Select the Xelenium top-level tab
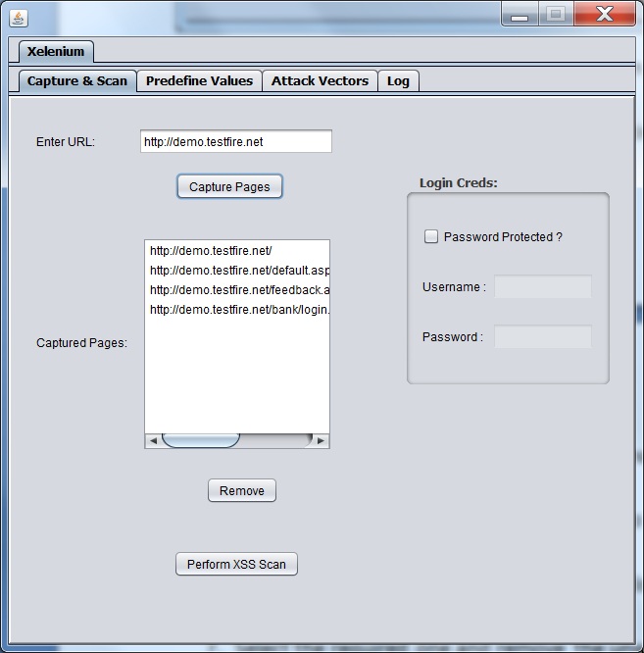644x653 pixels. click(x=56, y=52)
